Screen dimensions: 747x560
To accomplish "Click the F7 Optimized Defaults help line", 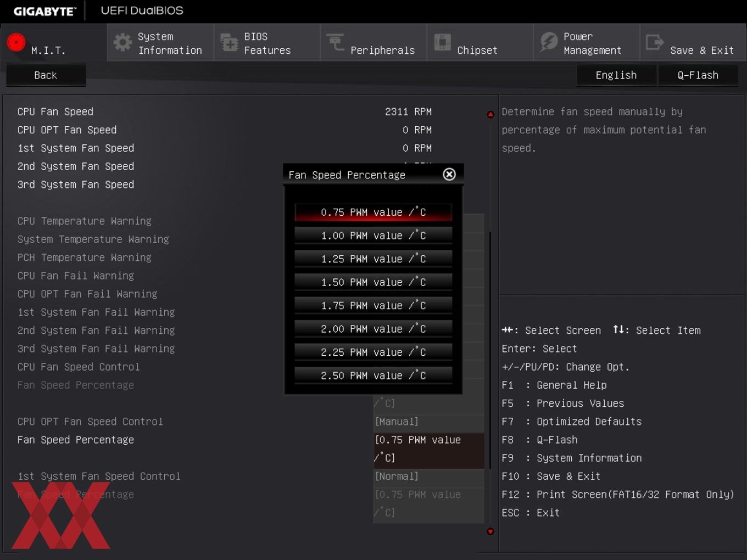I will pyautogui.click(x=571, y=422).
